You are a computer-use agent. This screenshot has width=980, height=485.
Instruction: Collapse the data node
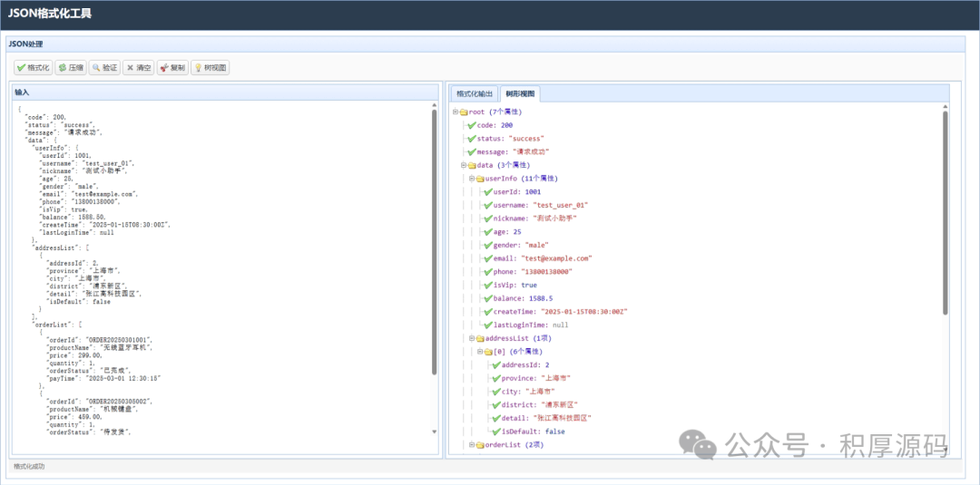click(x=463, y=165)
